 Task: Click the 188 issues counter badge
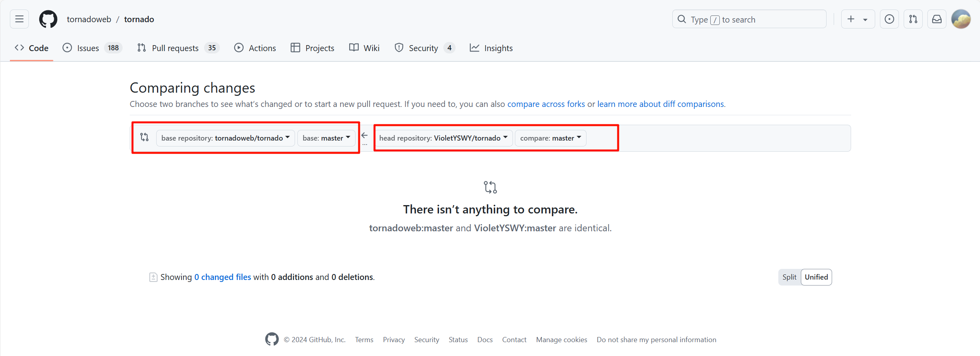113,48
